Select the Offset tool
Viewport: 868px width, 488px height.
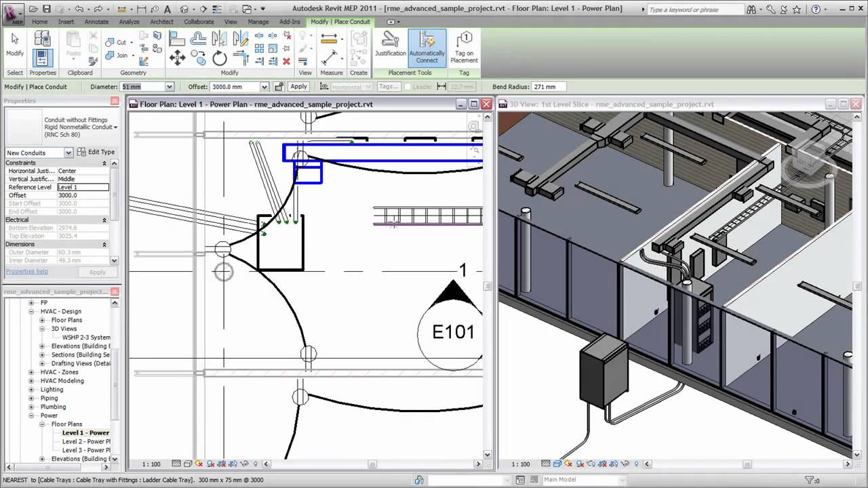[x=199, y=39]
